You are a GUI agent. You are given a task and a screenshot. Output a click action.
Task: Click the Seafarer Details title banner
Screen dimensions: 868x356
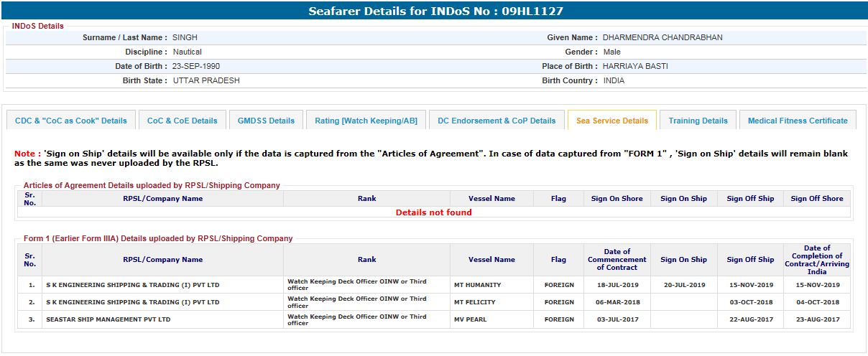coord(434,11)
